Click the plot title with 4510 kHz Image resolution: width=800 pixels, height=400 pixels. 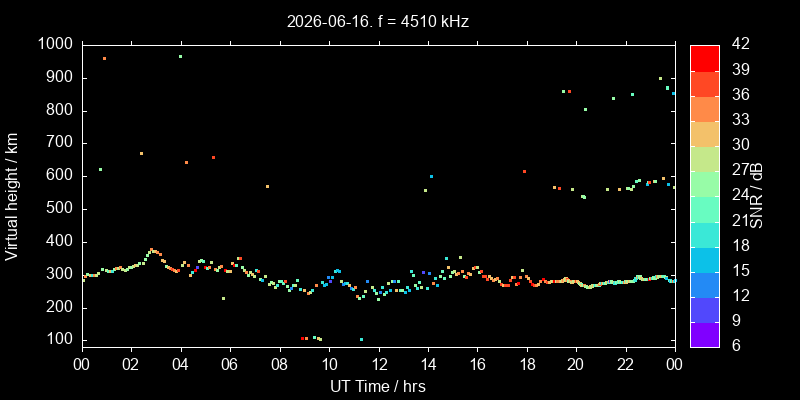coord(378,21)
